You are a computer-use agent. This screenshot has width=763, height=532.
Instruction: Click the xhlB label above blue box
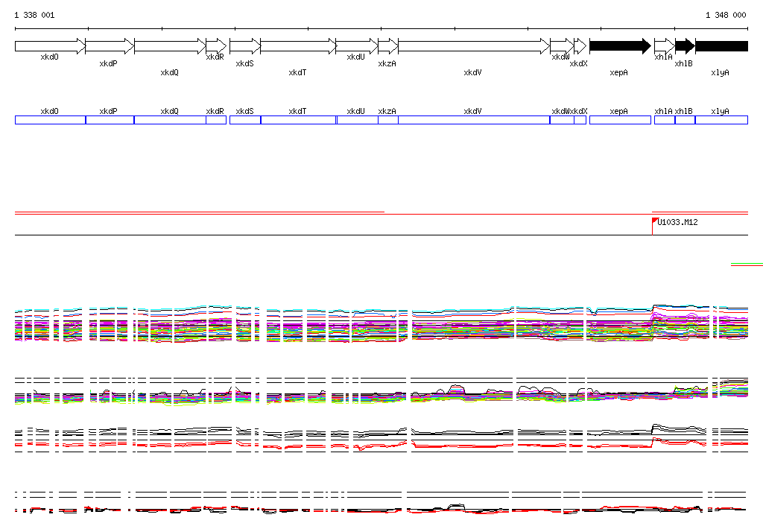point(683,111)
